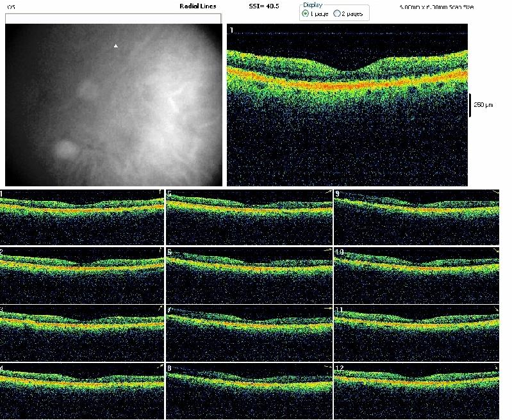Click the direction arrow on scan thumbnail 11

pyautogui.click(x=495, y=308)
